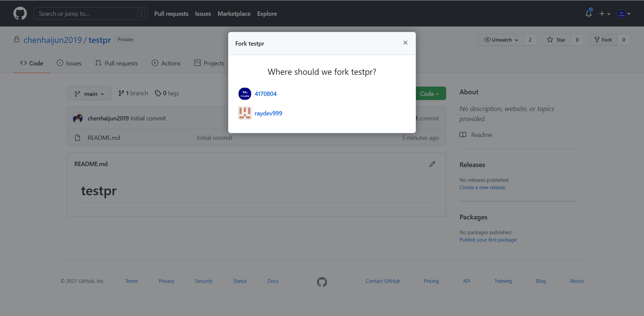The image size is (644, 316).
Task: View the 1 branch link
Action: point(133,93)
